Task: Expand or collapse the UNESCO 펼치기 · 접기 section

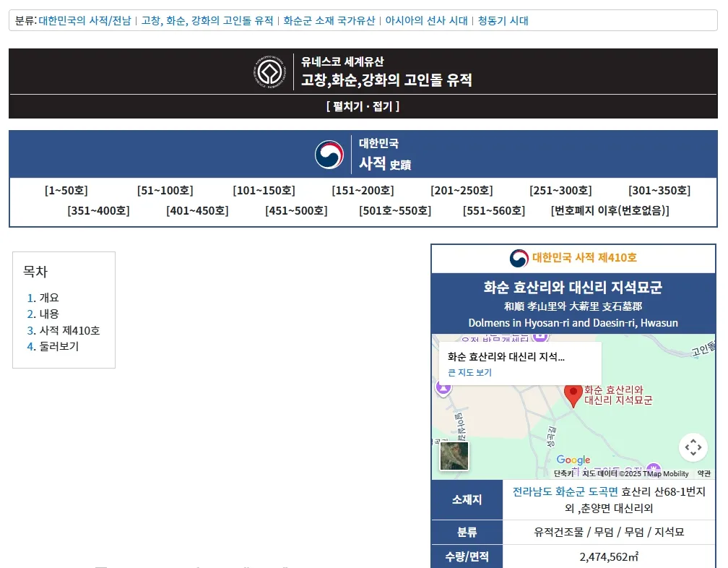Action: [363, 106]
